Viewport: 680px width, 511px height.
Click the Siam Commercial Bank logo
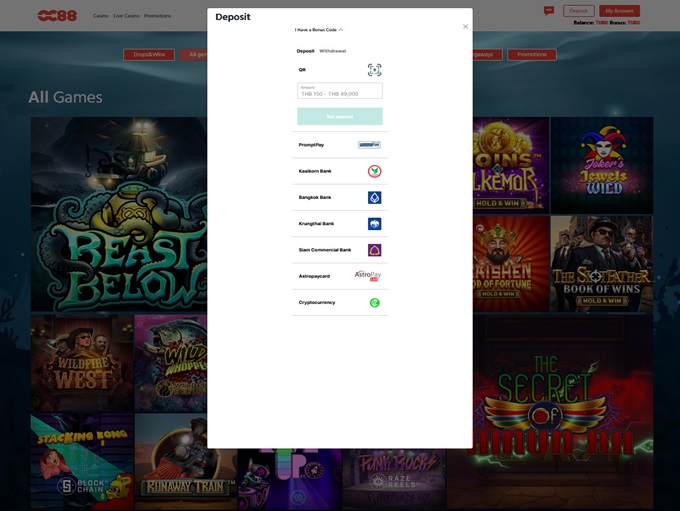374,250
